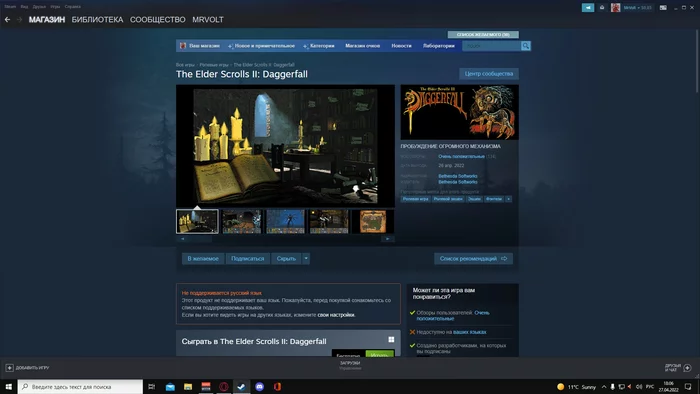Open the Steam menu in the menu bar
Screen dimensions: 700x394
(x=10, y=7)
